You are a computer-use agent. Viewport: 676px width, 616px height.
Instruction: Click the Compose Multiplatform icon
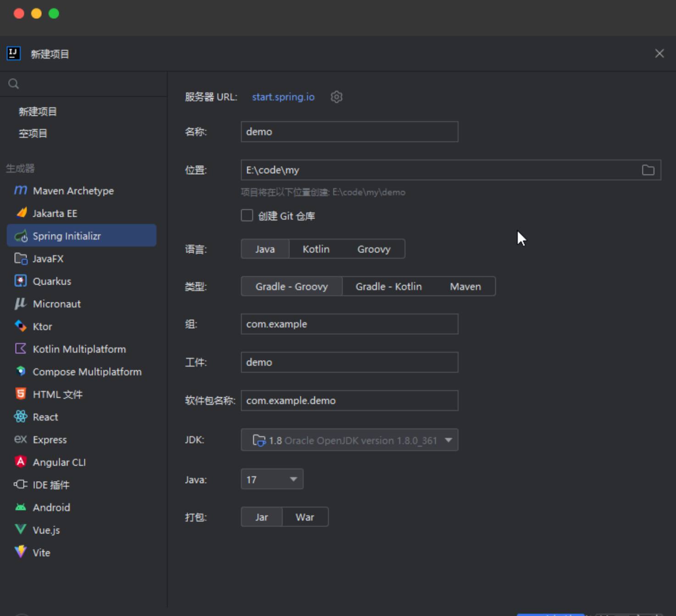21,371
